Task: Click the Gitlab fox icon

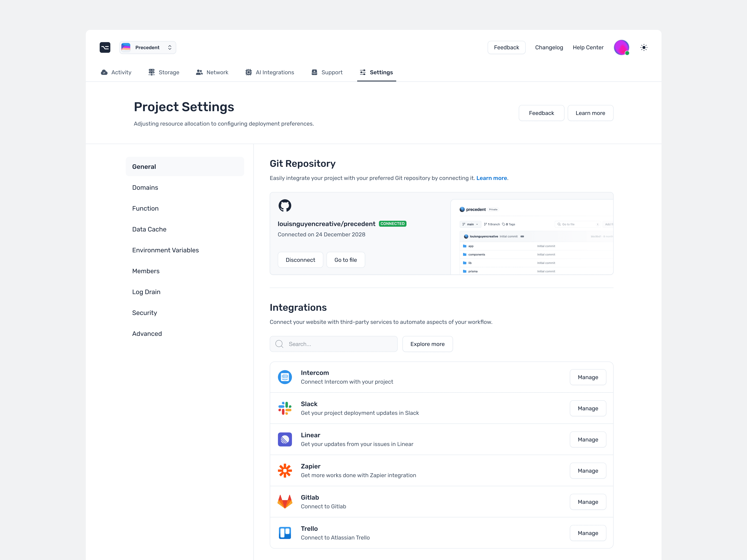Action: pyautogui.click(x=285, y=502)
